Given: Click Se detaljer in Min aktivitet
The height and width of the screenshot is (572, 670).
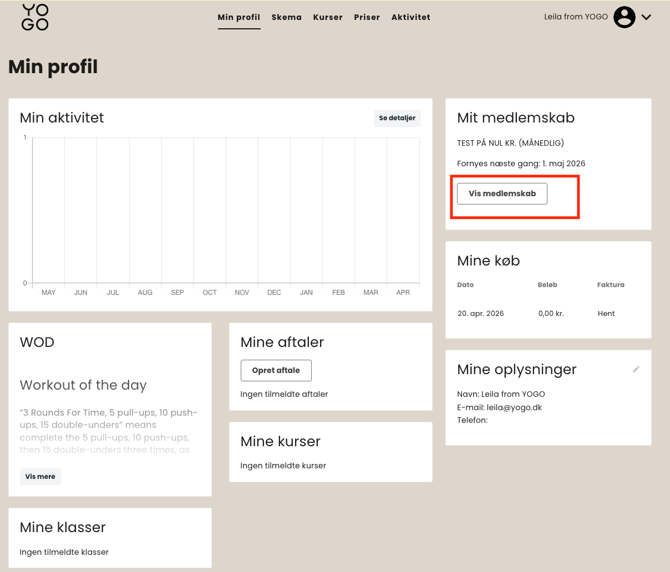Looking at the screenshot, I should click(397, 118).
